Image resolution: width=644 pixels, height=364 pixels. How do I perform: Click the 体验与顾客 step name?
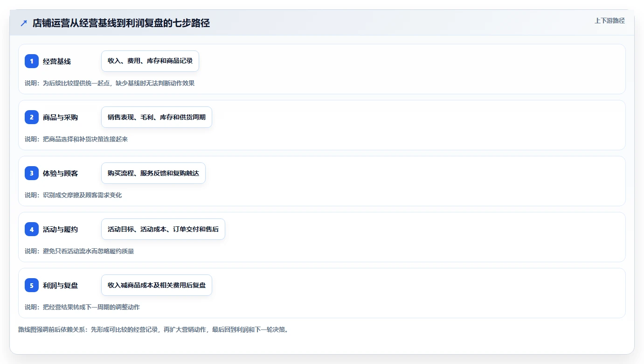point(61,173)
